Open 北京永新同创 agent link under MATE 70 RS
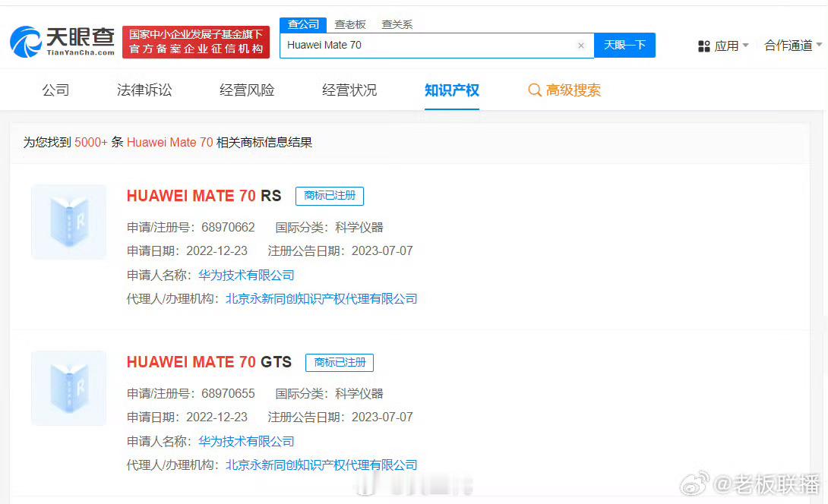Screen dimensions: 828x504 pos(321,299)
